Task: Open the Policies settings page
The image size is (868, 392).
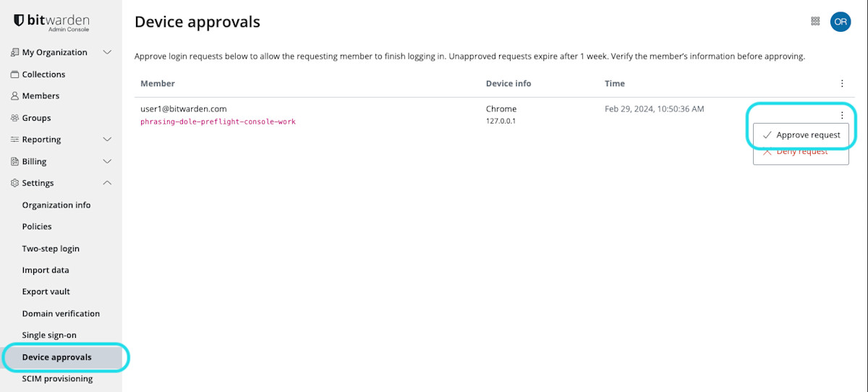Action: point(37,226)
